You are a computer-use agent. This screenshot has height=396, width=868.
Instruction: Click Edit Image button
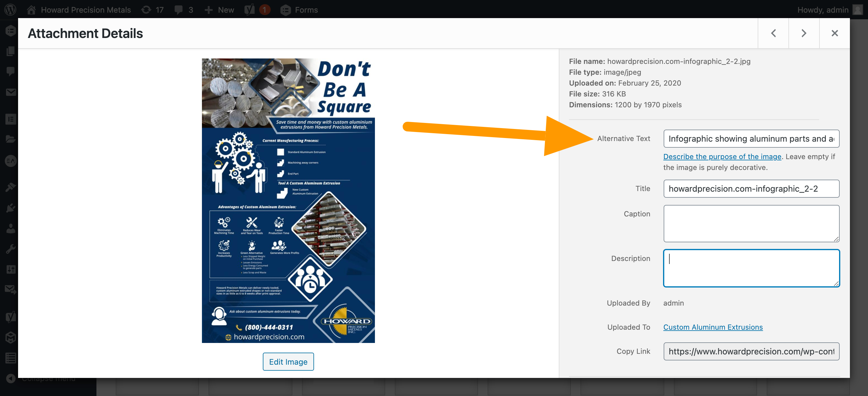pyautogui.click(x=288, y=362)
